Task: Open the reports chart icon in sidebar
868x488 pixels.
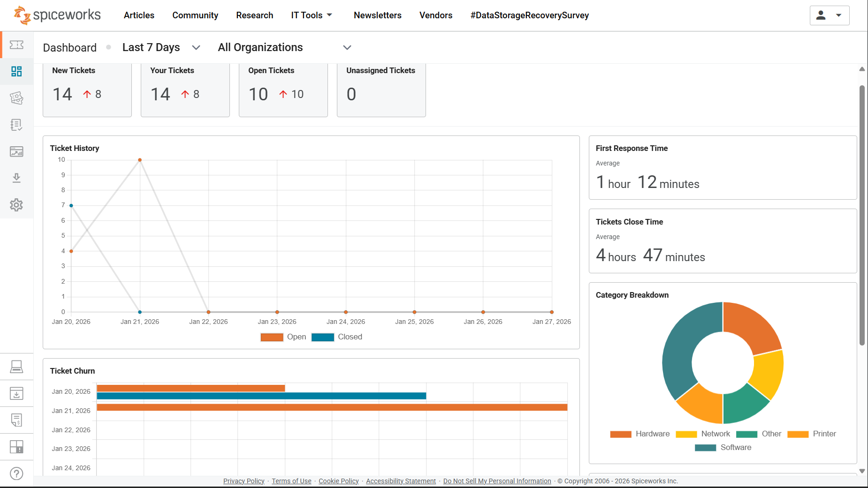Action: point(16,151)
